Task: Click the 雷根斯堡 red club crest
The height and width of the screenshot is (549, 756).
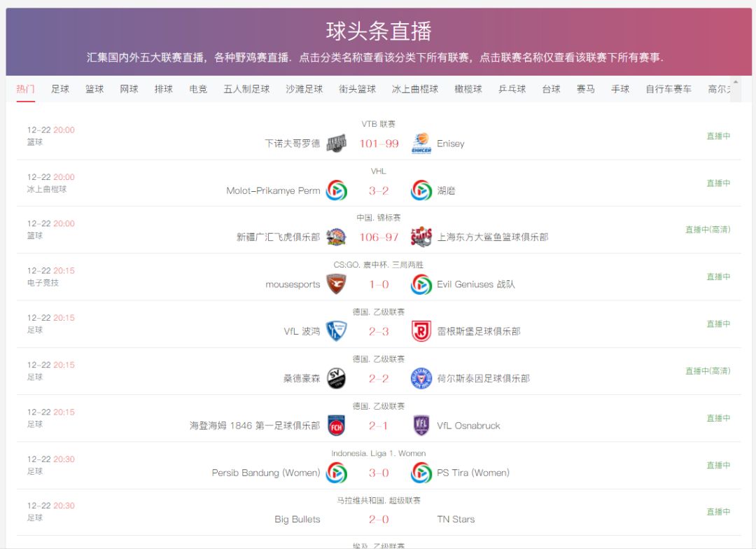Action: (x=421, y=331)
